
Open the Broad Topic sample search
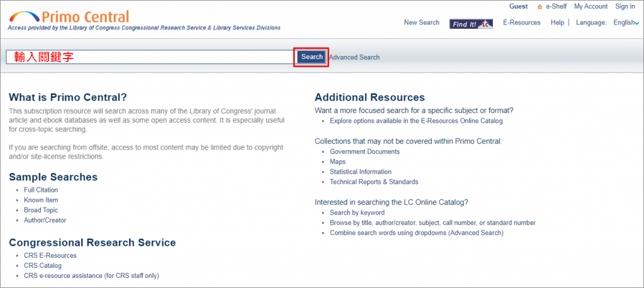[x=41, y=210]
